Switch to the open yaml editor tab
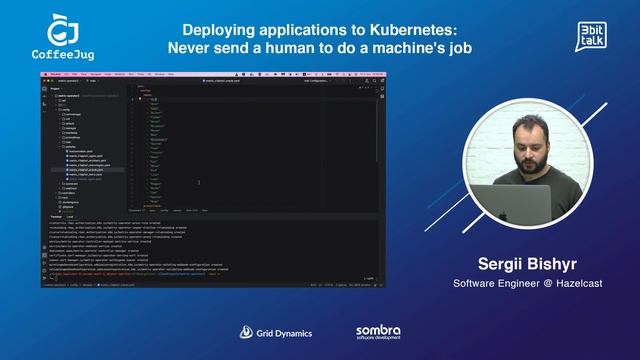Image resolution: width=640 pixels, height=360 pixels. pyautogui.click(x=222, y=81)
